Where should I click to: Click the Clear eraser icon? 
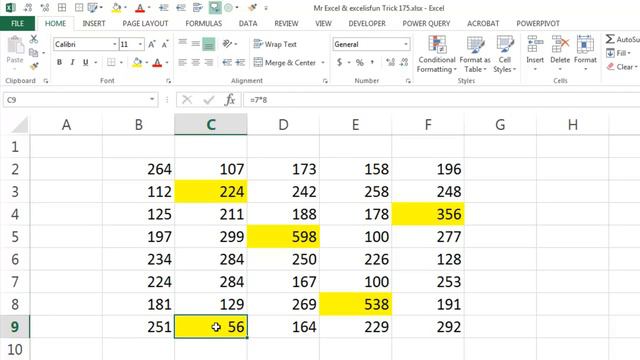611,67
